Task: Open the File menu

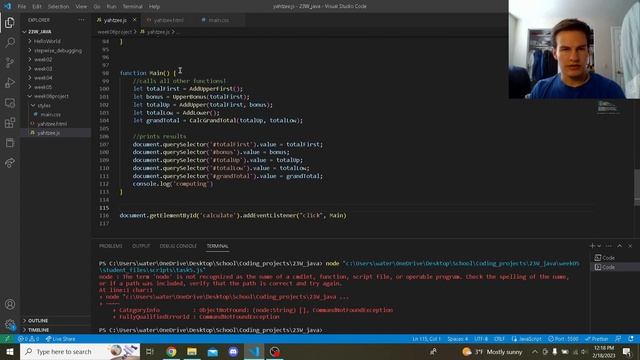Action: click(x=22, y=7)
